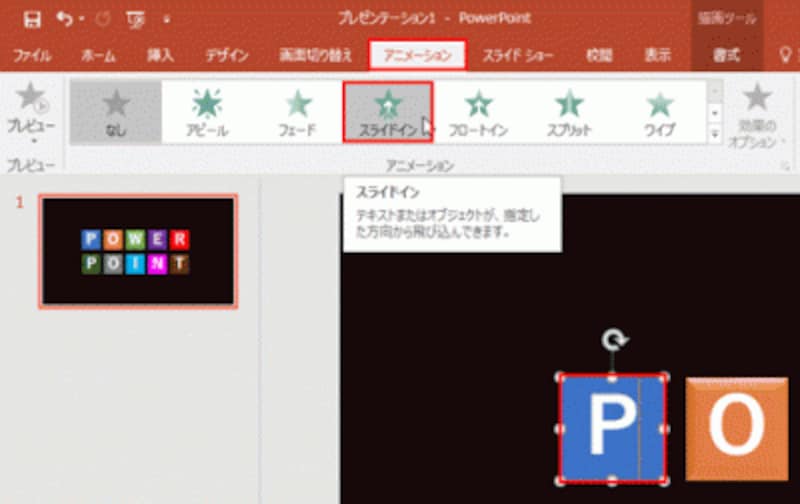Select the blue P shape on the slide
The image size is (800, 504).
(x=612, y=429)
